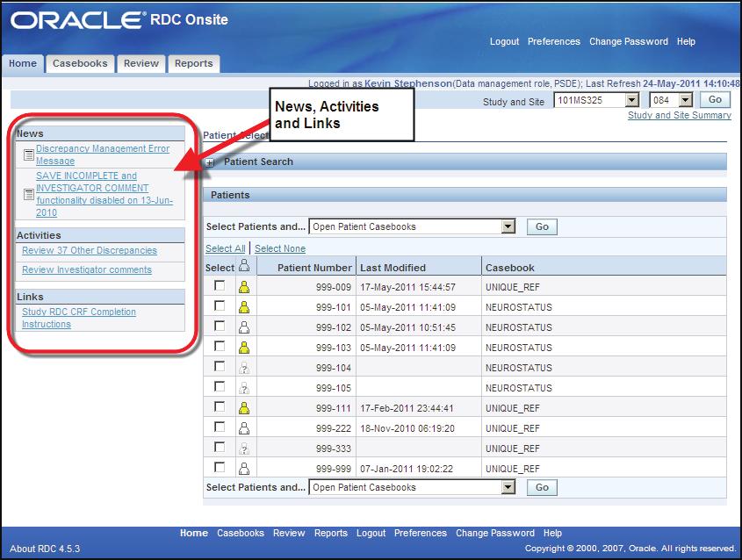Screen dimensions: 742x560
Task: Click the footer Change Password link
Action: click(x=495, y=533)
